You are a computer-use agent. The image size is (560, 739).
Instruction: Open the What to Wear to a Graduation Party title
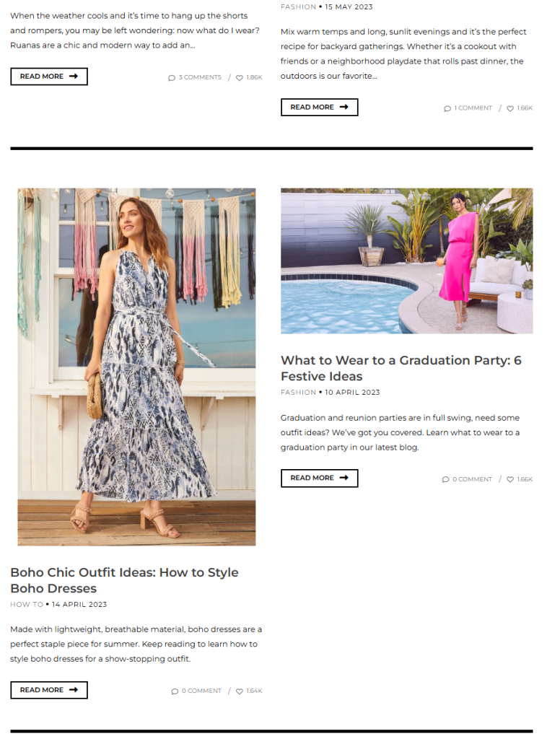pyautogui.click(x=401, y=368)
